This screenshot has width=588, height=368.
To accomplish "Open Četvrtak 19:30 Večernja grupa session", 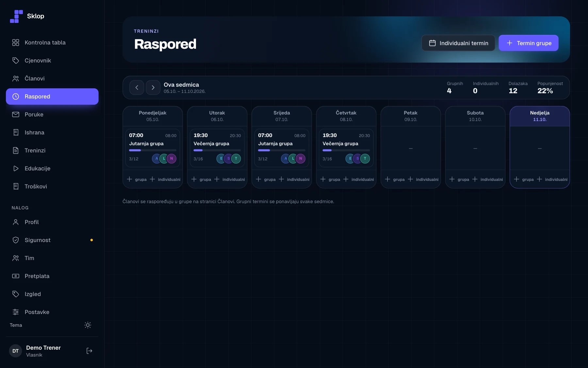I will [346, 148].
